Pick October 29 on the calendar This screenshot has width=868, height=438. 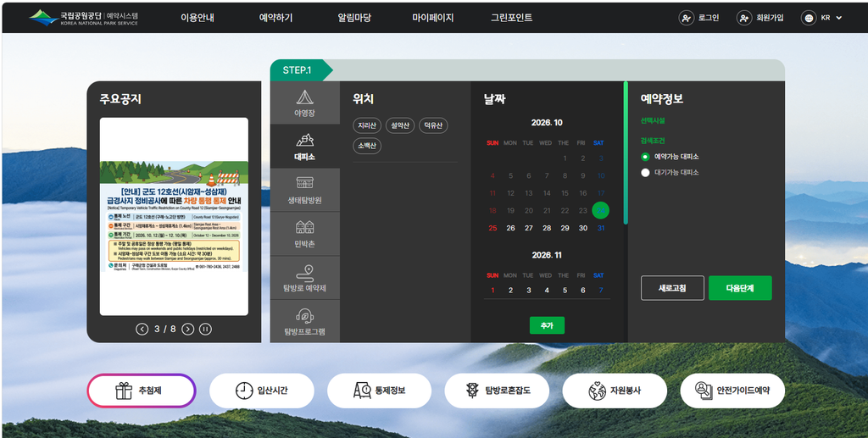tap(565, 228)
